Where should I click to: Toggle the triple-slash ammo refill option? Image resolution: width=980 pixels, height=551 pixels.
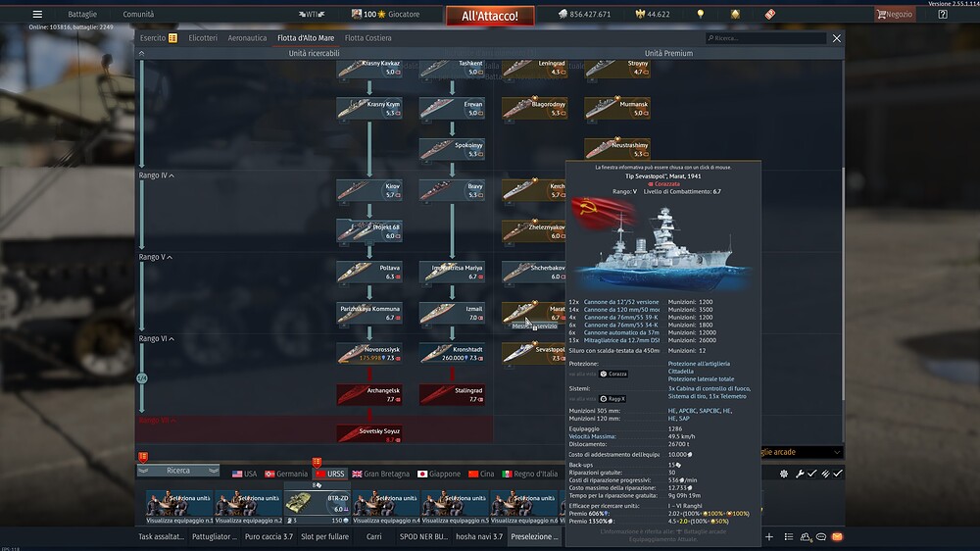(x=825, y=474)
